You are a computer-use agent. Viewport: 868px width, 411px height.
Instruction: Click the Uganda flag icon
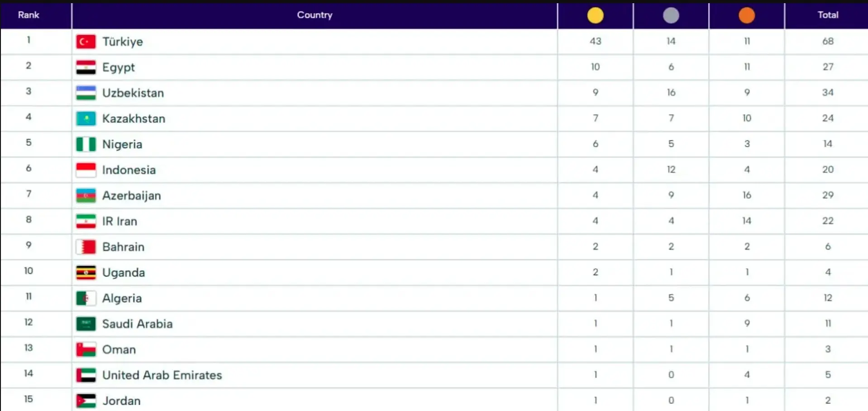click(x=86, y=272)
